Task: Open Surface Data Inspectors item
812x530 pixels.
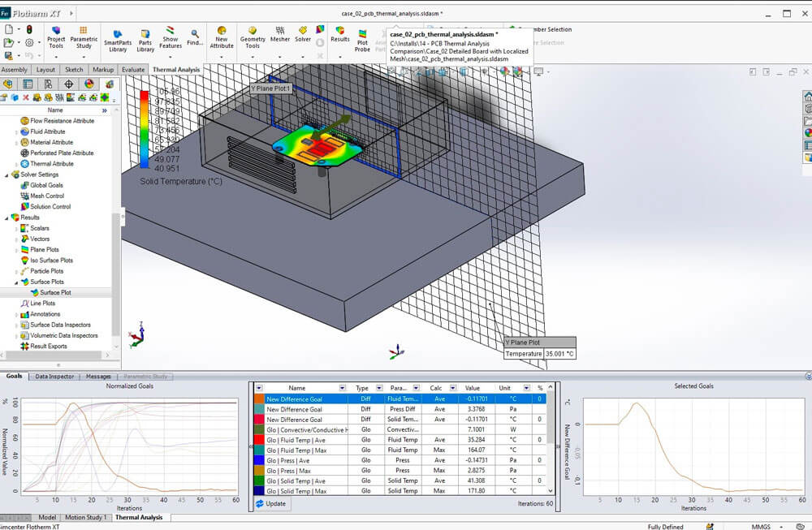Action: tap(55, 325)
